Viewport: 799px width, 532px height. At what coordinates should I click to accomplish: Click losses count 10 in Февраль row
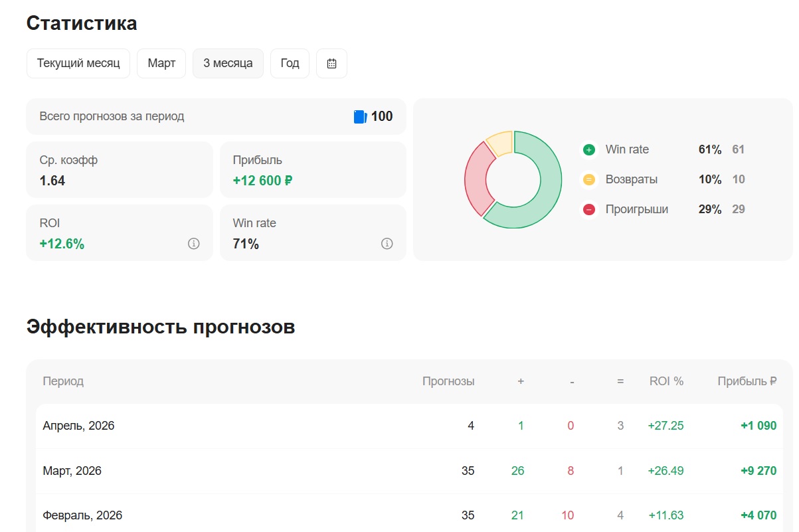(567, 515)
